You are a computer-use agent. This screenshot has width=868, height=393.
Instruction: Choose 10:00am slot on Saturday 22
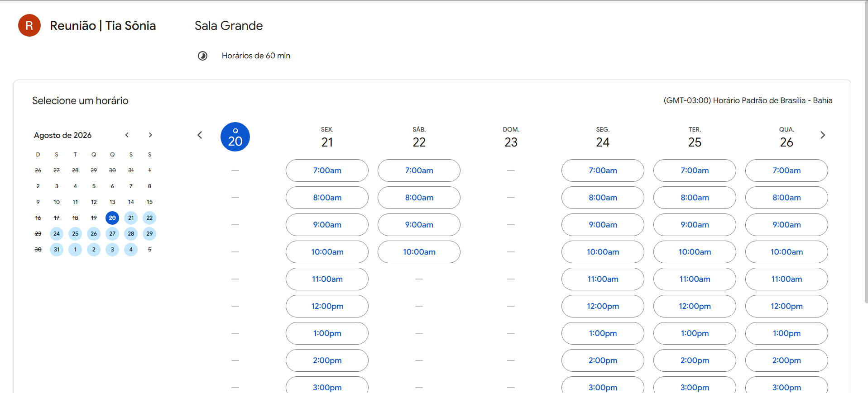pos(419,252)
